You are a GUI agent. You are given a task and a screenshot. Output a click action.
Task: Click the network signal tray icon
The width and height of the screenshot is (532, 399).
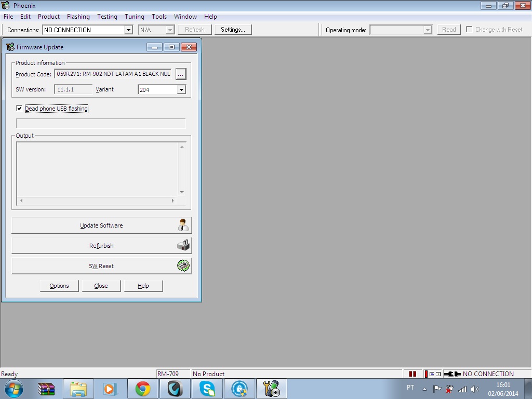[x=462, y=389]
